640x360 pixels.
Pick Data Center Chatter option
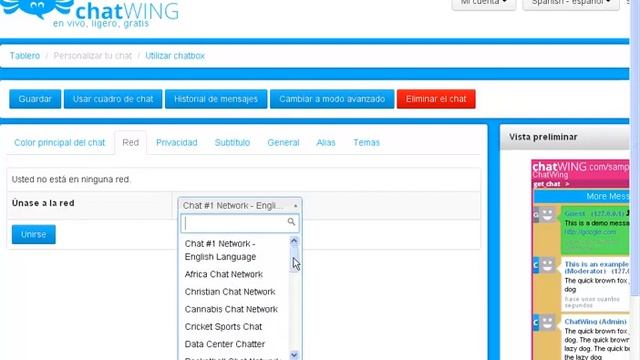(235, 344)
